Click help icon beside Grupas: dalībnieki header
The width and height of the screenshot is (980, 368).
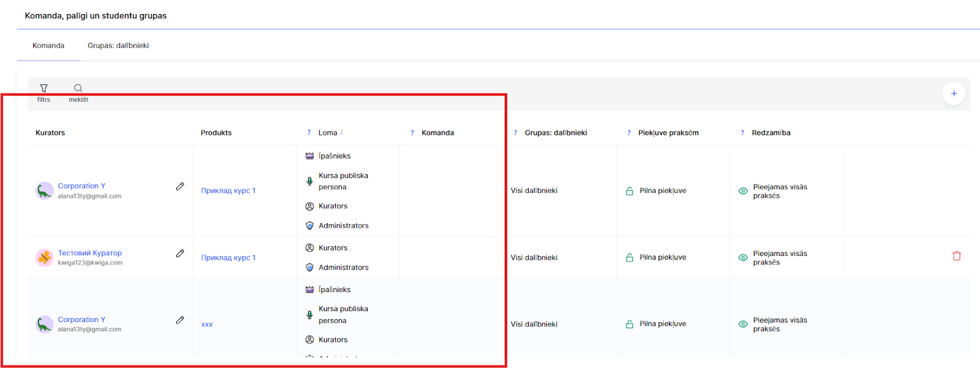coord(515,133)
